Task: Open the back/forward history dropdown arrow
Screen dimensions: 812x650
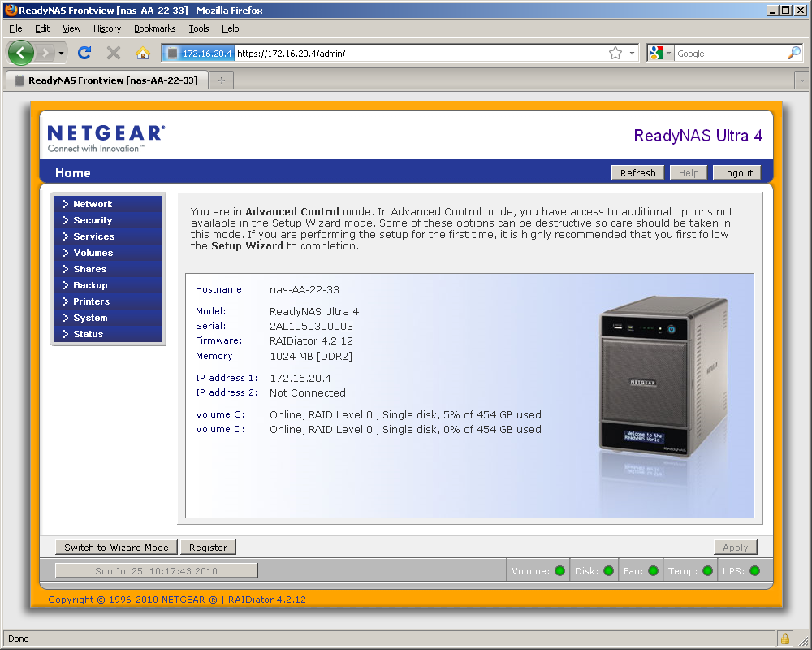Action: (61, 53)
